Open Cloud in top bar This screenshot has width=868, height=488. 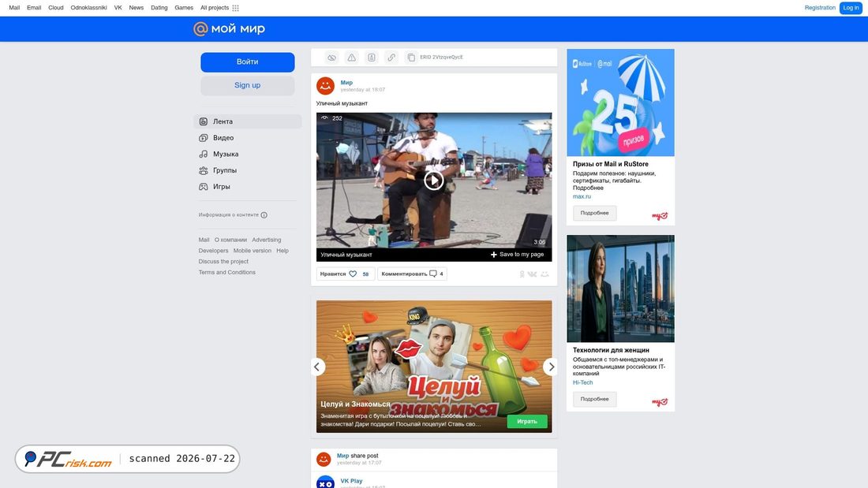coord(56,8)
